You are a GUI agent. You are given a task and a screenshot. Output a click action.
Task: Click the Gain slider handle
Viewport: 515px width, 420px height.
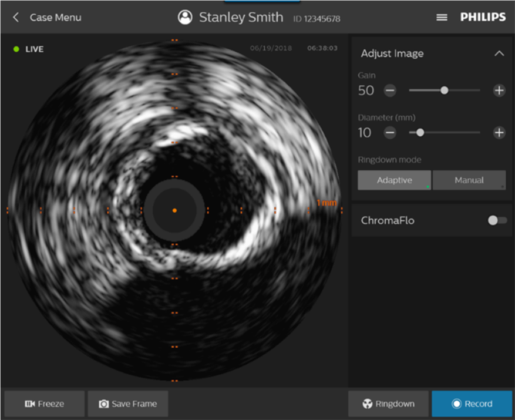tap(444, 90)
